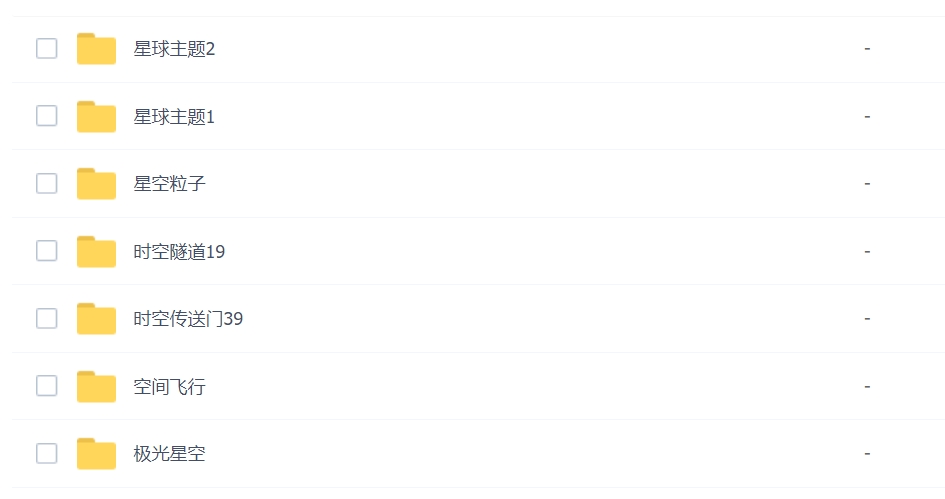Click the 星球主题2 folder icon
The height and width of the screenshot is (499, 945).
96,49
